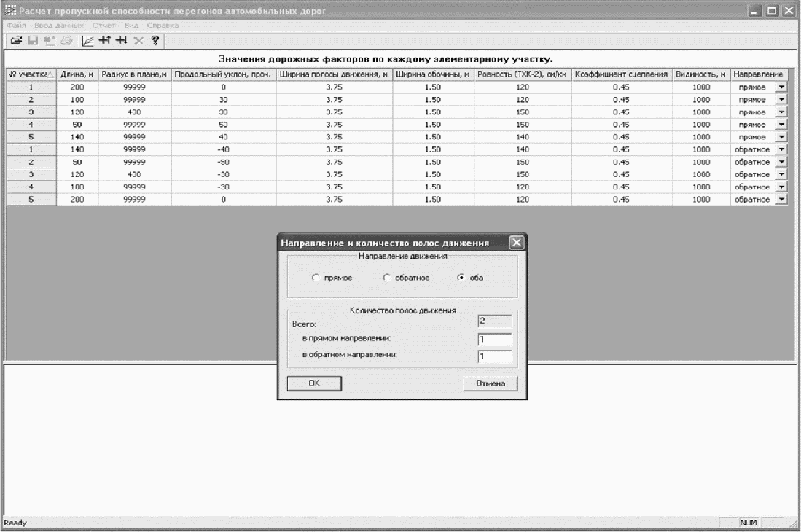Open the "Вид" menu
The width and height of the screenshot is (801, 532).
click(131, 25)
